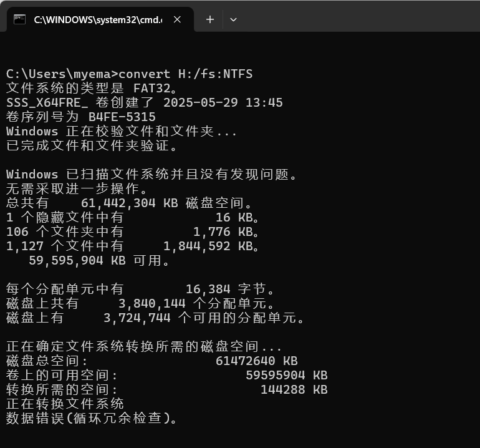Click the line '1,127 个文件中有 1,844,592 KB'

coord(133,246)
